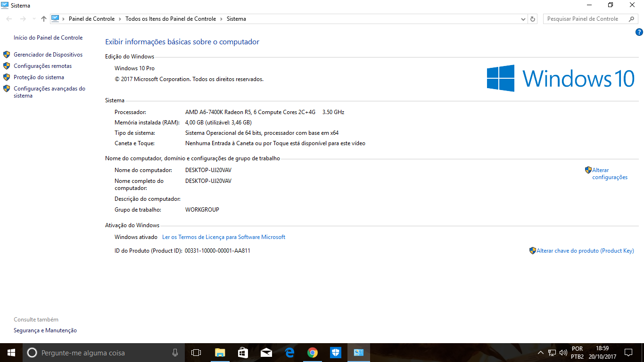Click the help question mark icon
Viewport: 644px width, 362px height.
coord(639,33)
